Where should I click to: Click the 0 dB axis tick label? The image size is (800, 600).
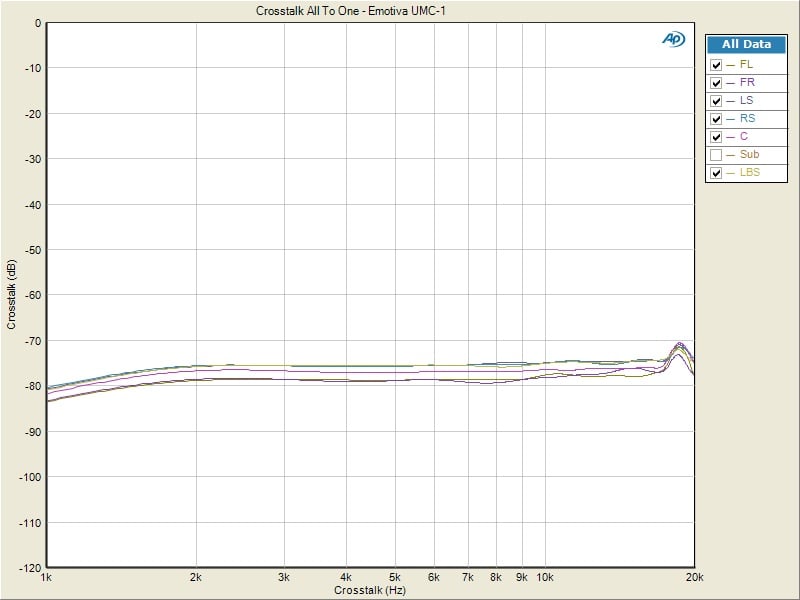pos(38,23)
